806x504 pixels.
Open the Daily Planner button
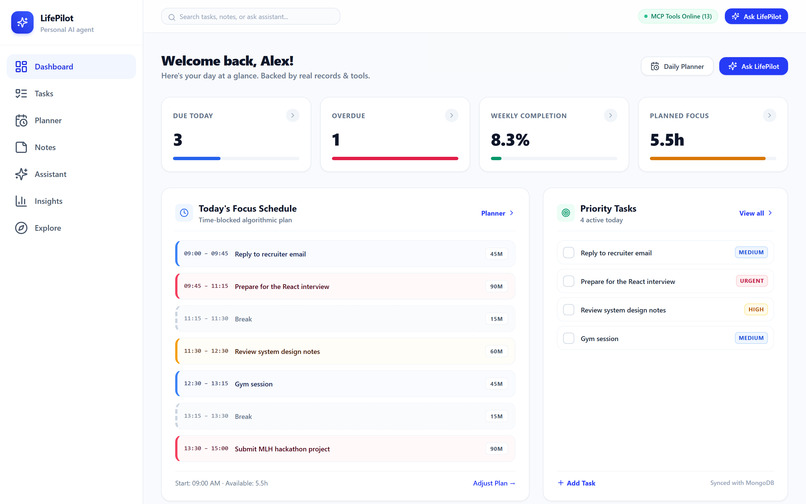[677, 66]
